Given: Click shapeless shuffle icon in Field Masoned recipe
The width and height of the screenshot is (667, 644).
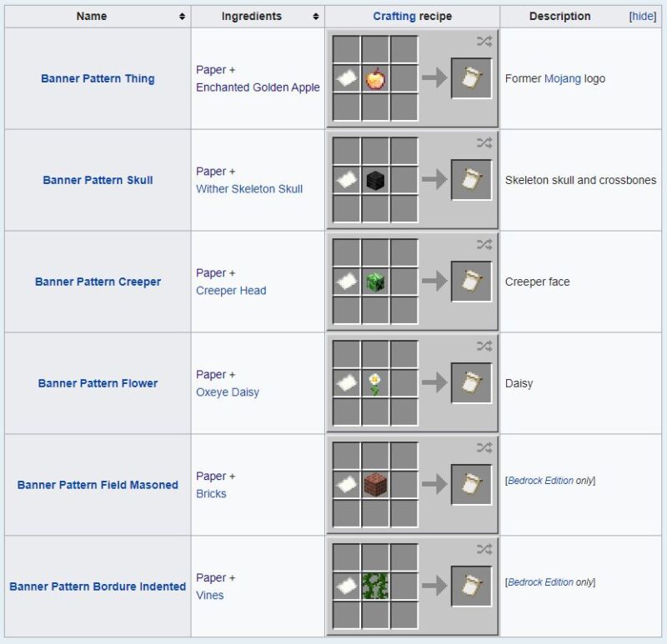Looking at the screenshot, I should (x=484, y=447).
